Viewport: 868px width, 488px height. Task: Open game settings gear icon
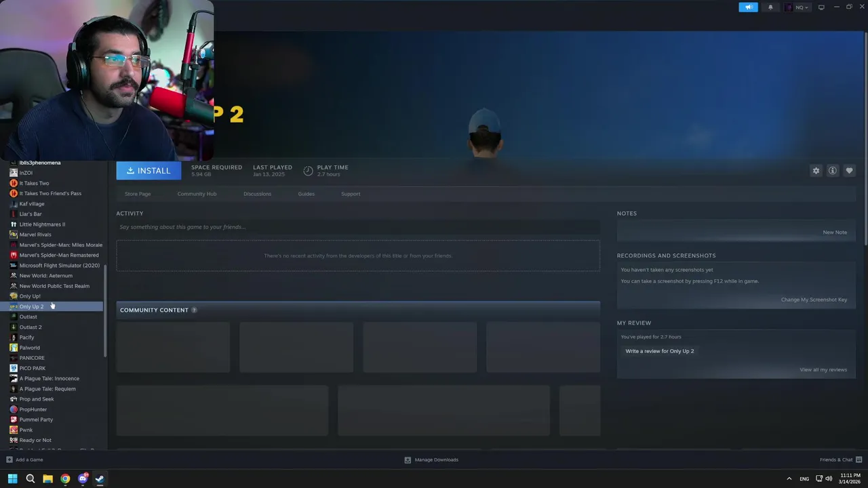point(816,171)
